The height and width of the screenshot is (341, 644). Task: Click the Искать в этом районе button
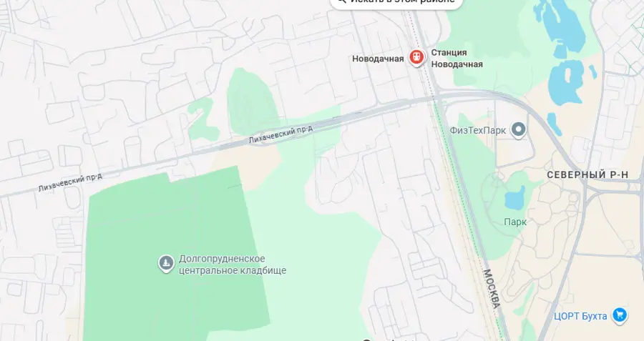coord(396,1)
